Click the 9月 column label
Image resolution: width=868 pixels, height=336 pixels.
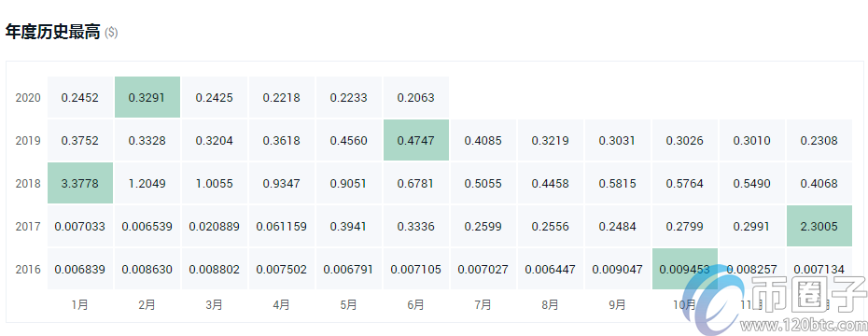click(617, 304)
